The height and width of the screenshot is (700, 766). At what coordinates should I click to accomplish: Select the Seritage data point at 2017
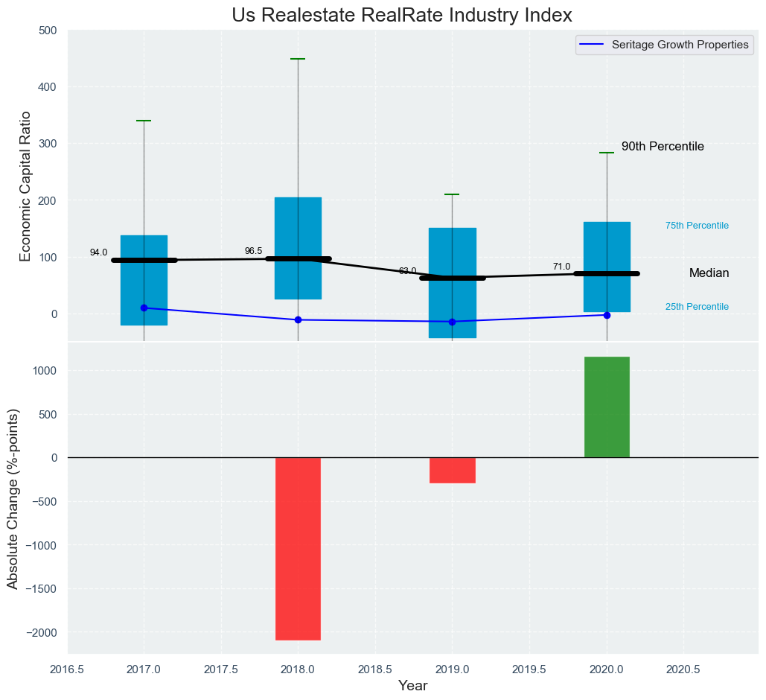[x=144, y=308]
